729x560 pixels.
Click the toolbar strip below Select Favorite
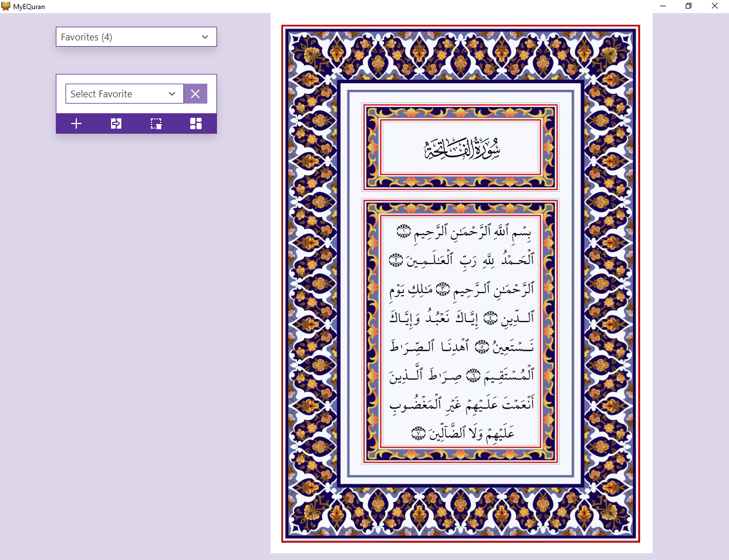click(136, 123)
